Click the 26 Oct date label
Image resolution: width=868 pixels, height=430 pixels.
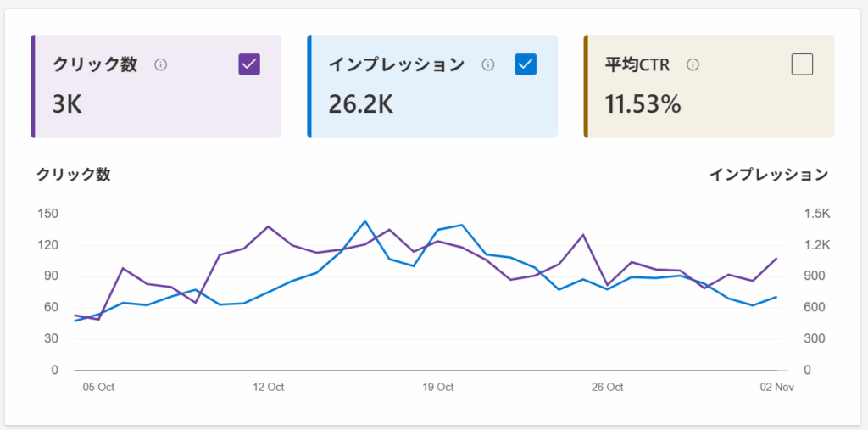[607, 387]
